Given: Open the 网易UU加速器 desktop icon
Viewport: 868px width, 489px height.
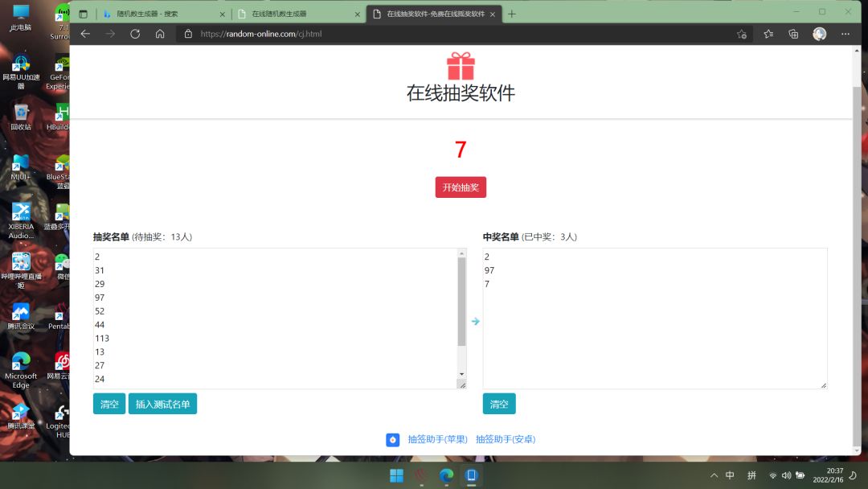Looking at the screenshot, I should 21,72.
